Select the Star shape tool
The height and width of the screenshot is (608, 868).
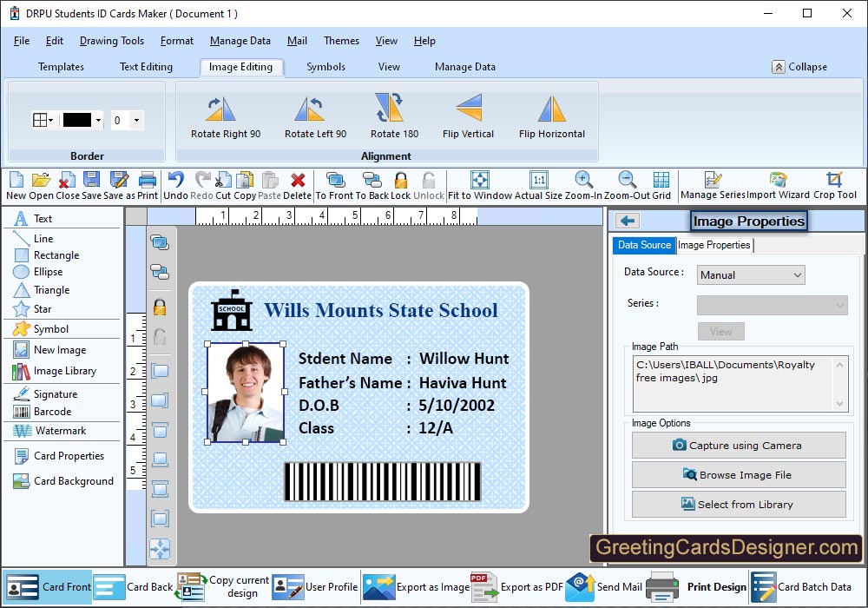pos(33,309)
